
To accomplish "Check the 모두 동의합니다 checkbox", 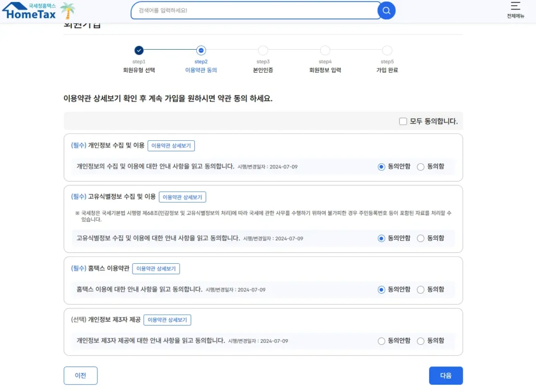I will pos(403,121).
